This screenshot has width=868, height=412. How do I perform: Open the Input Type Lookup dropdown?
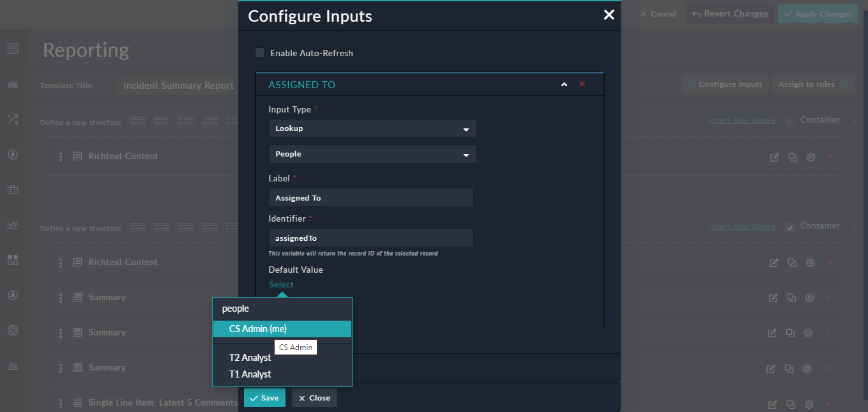(x=372, y=128)
